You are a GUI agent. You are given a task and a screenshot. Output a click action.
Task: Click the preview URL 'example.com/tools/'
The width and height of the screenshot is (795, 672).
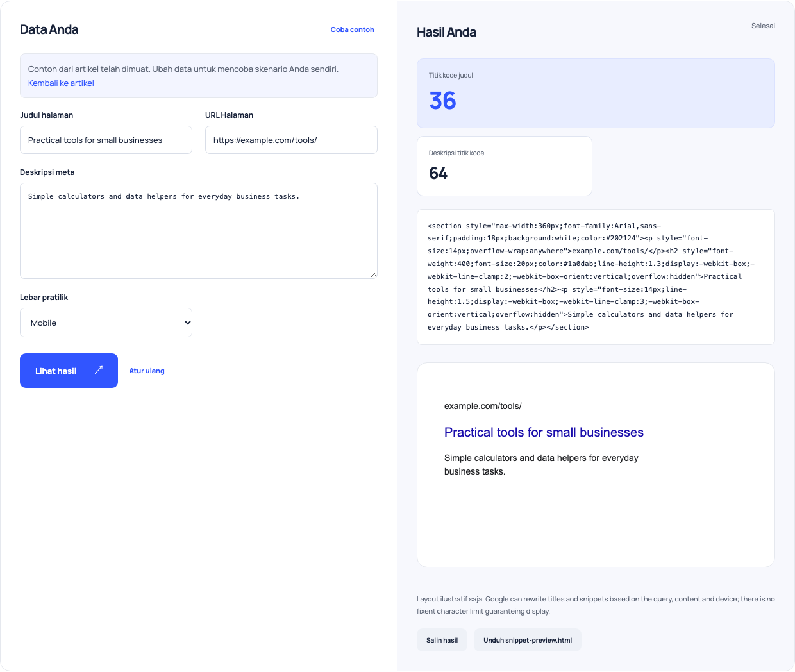pos(483,406)
